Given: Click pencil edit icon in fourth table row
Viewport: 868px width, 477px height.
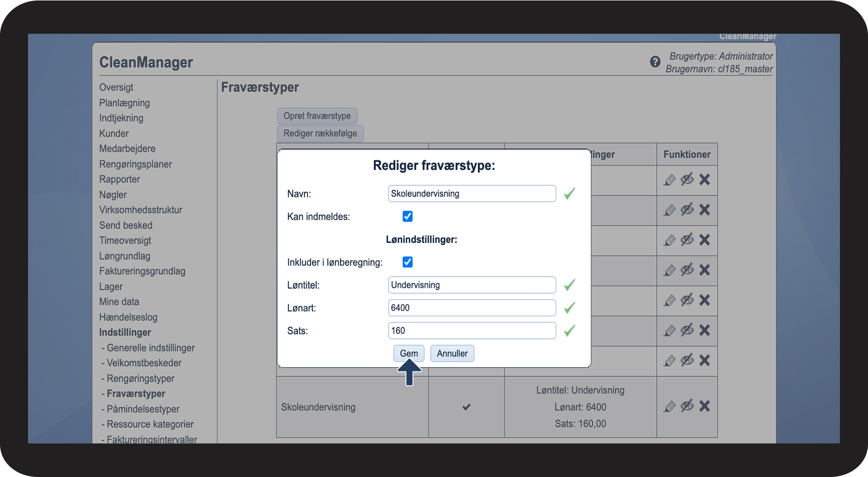Looking at the screenshot, I should pyautogui.click(x=670, y=270).
